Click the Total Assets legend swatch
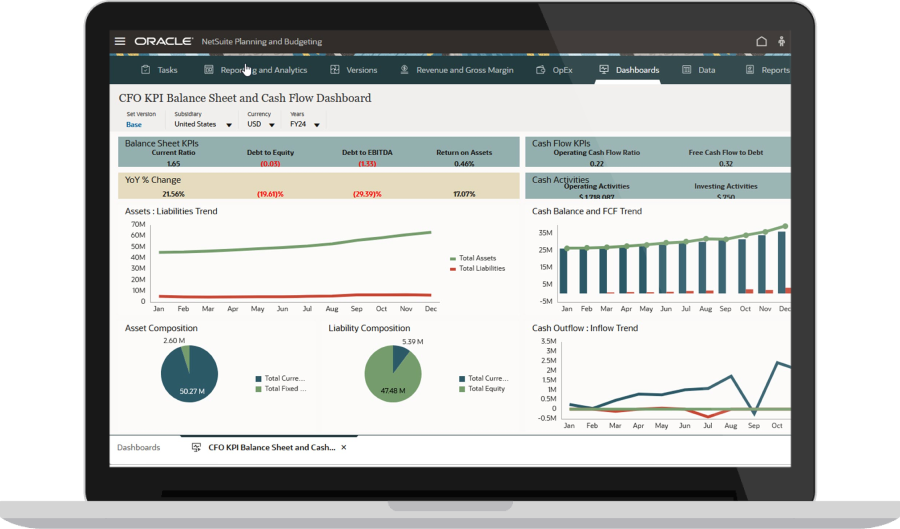 [x=453, y=258]
